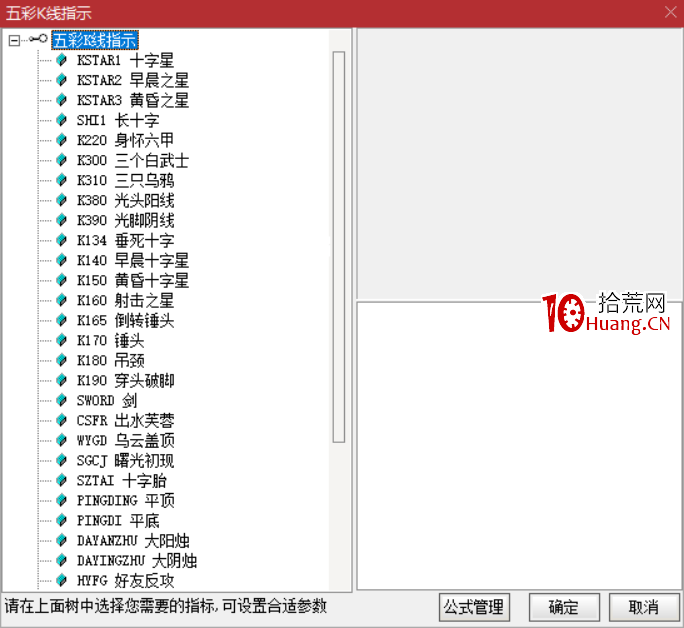Image resolution: width=684 pixels, height=628 pixels.
Task: Cancel the dialog with 取消
Action: (644, 607)
